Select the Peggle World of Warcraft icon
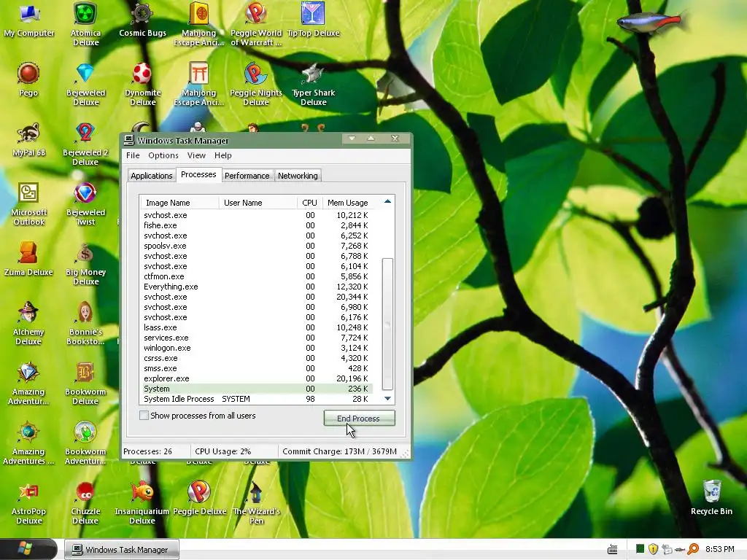This screenshot has height=560, width=747. (x=256, y=24)
